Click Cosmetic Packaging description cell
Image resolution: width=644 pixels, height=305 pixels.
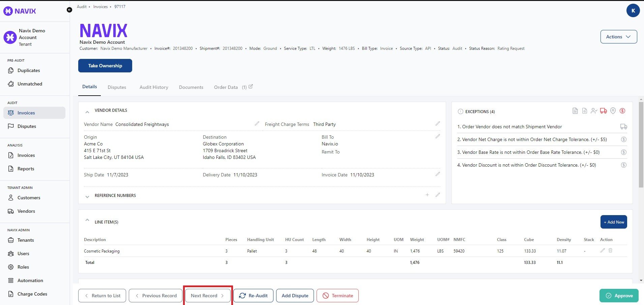[101, 251]
